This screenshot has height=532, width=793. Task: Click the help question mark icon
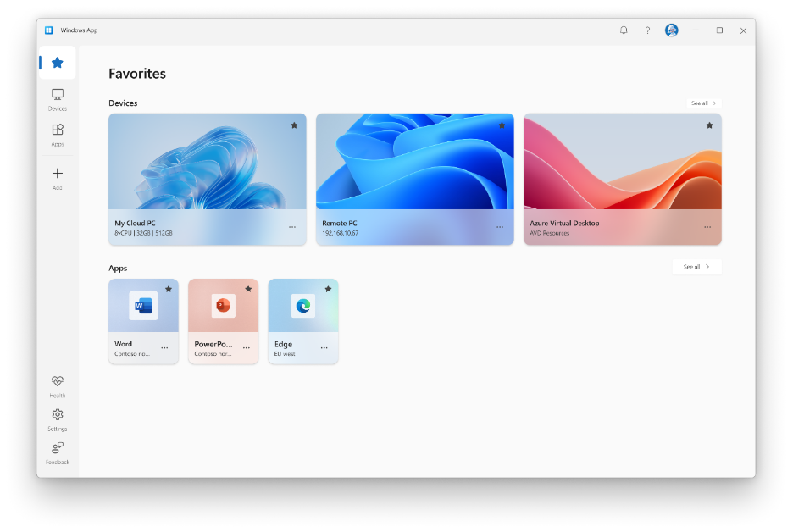647,30
